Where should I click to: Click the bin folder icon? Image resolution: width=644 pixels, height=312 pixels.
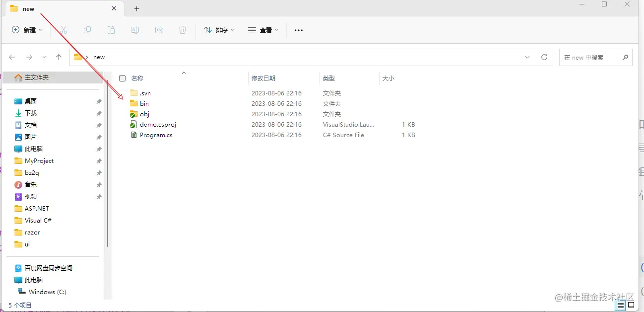(x=133, y=103)
